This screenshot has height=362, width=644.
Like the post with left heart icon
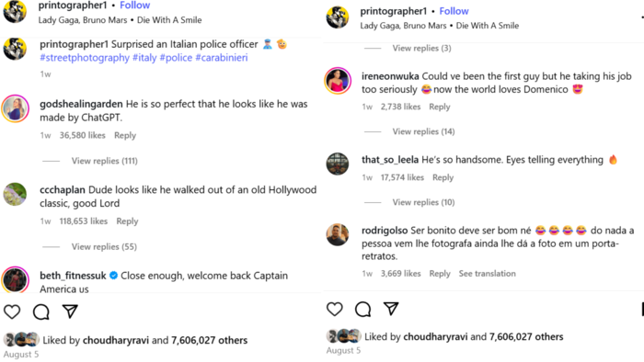12,312
